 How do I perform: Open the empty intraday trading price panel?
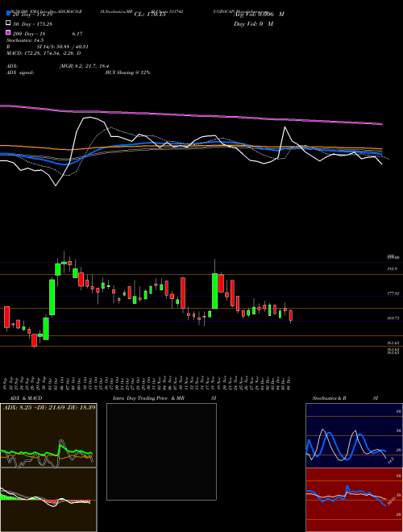click(161, 451)
